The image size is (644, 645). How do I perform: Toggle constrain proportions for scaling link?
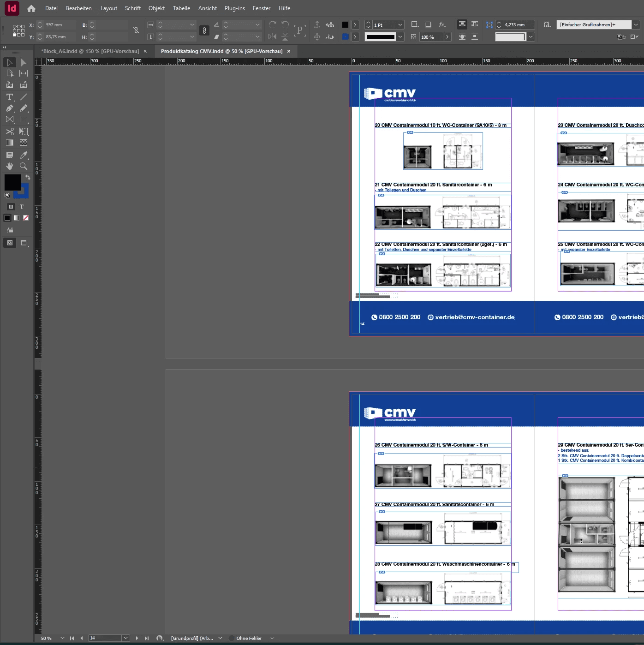[204, 30]
